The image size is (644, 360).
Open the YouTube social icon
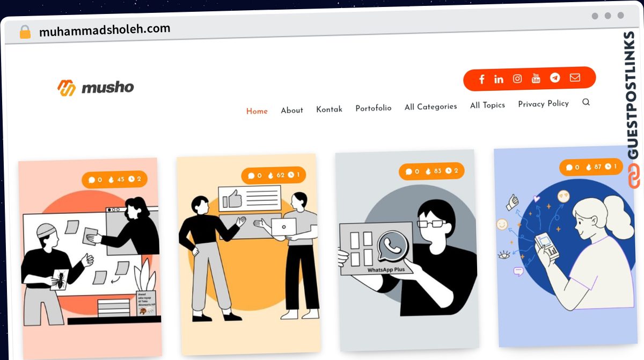pyautogui.click(x=536, y=78)
